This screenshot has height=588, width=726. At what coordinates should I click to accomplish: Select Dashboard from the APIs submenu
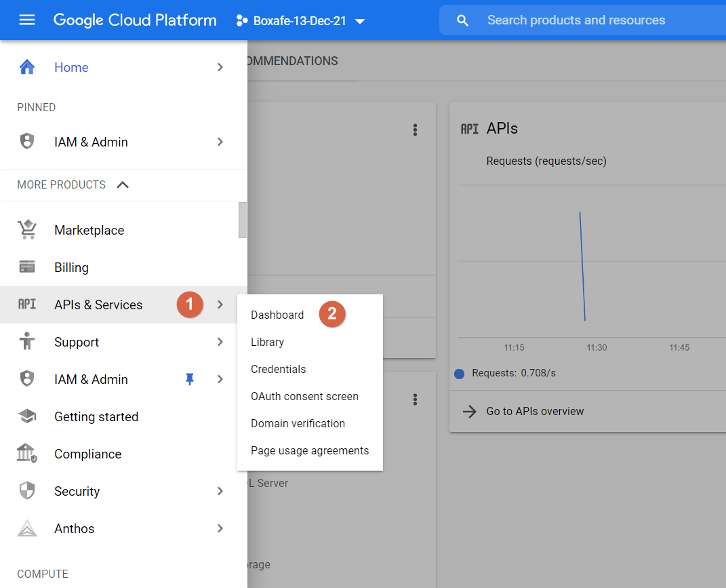pos(277,315)
